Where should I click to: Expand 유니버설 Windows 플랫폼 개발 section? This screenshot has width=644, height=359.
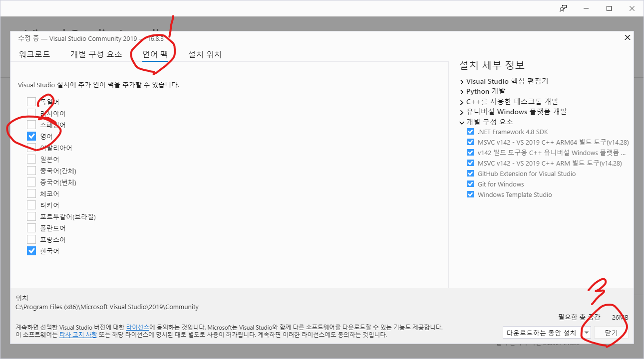tap(462, 112)
